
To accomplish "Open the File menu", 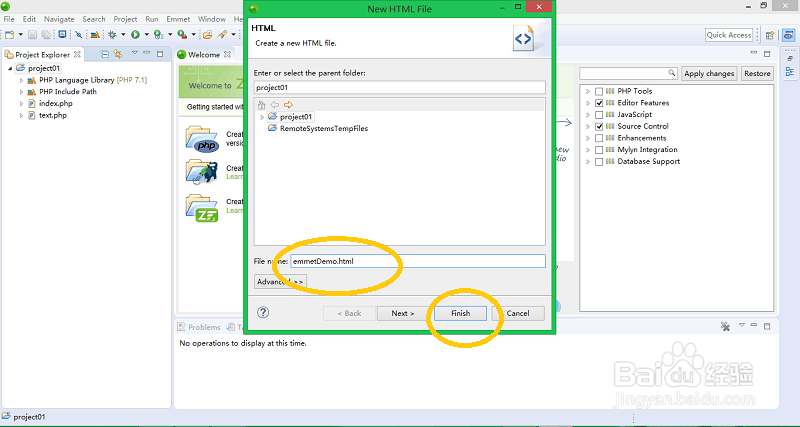I will (x=9, y=19).
